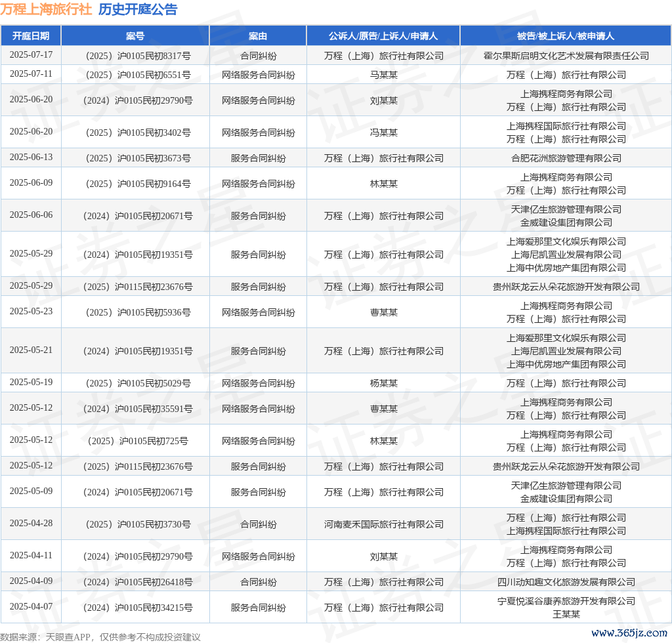Viewport: 672px width, 643px height.
Task: Select the date cell 2025-05-21
Action: pyautogui.click(x=31, y=350)
